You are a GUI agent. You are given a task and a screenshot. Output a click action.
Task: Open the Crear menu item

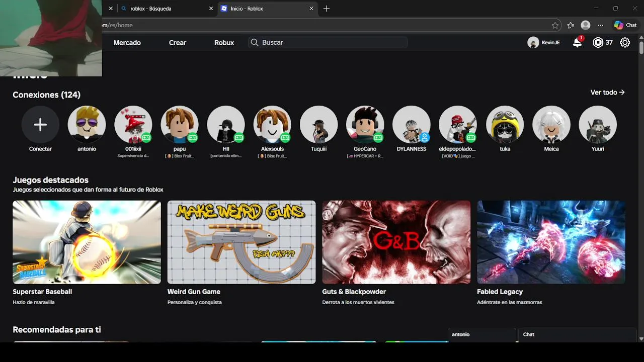[178, 43]
